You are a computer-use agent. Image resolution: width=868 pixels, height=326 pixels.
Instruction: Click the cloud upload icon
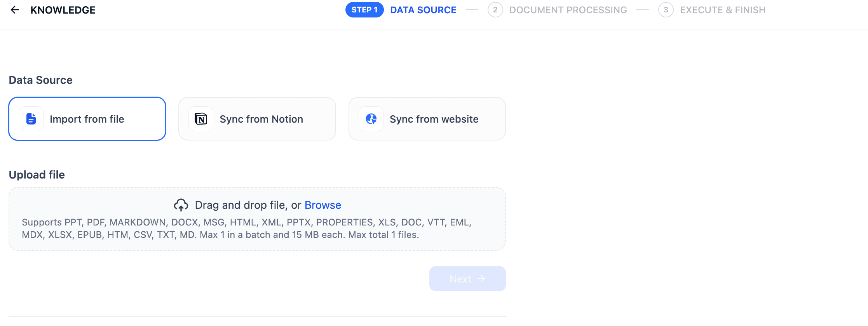(x=181, y=205)
